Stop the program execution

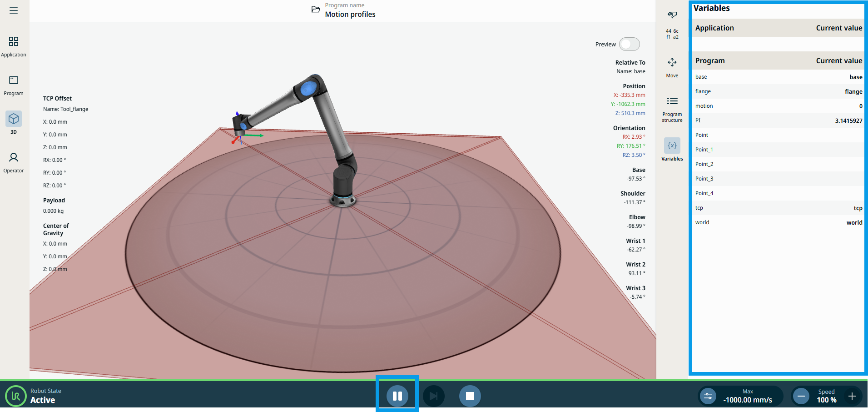(470, 396)
